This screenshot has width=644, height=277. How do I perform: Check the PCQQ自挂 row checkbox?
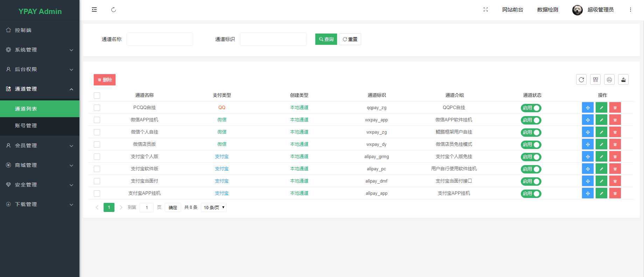(x=97, y=108)
